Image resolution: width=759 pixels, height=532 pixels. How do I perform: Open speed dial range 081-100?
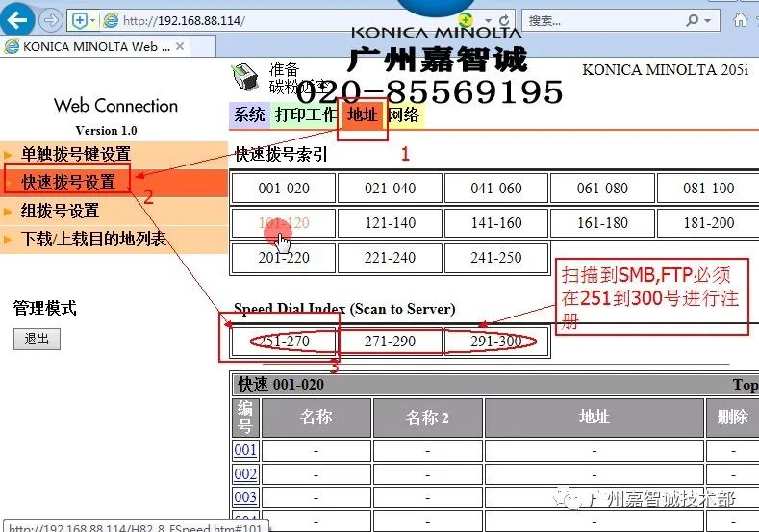point(709,188)
